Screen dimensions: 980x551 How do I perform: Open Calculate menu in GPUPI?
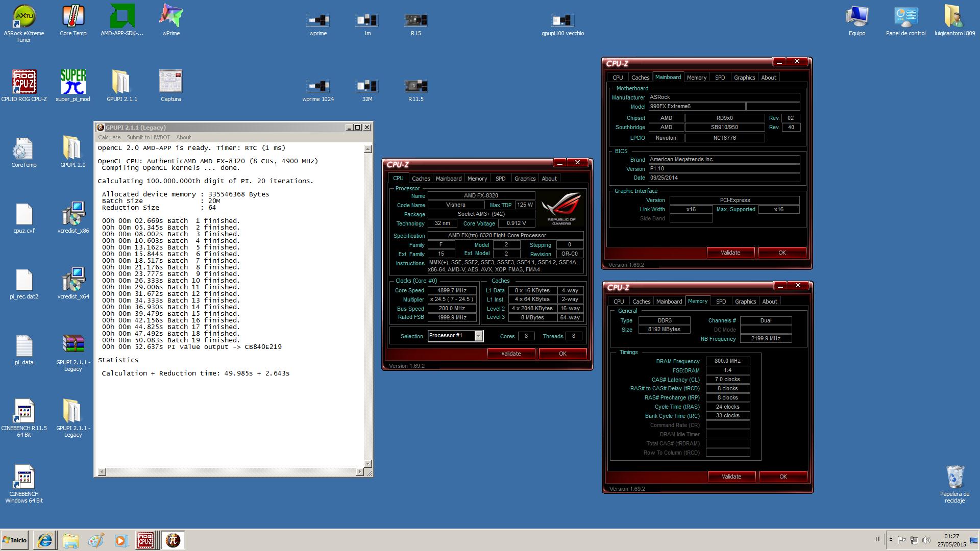[x=109, y=137]
